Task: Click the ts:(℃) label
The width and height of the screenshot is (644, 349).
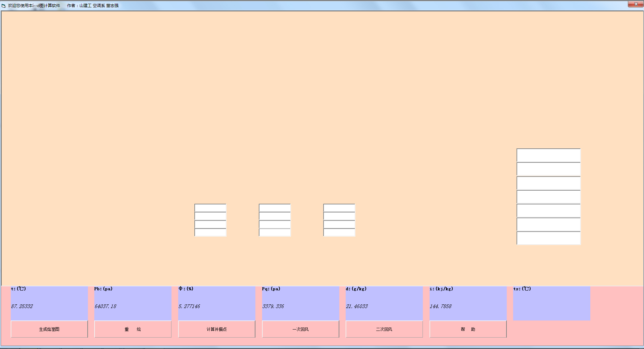Action: [522, 289]
